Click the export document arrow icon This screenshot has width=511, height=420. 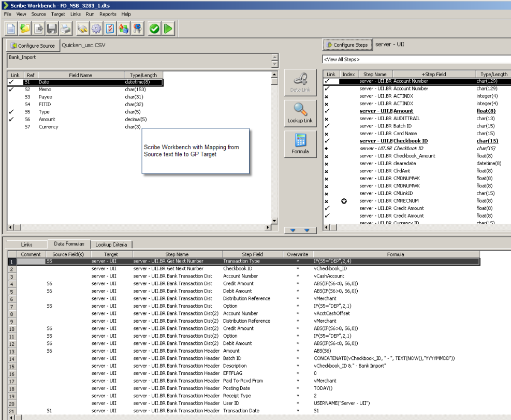[x=38, y=28]
